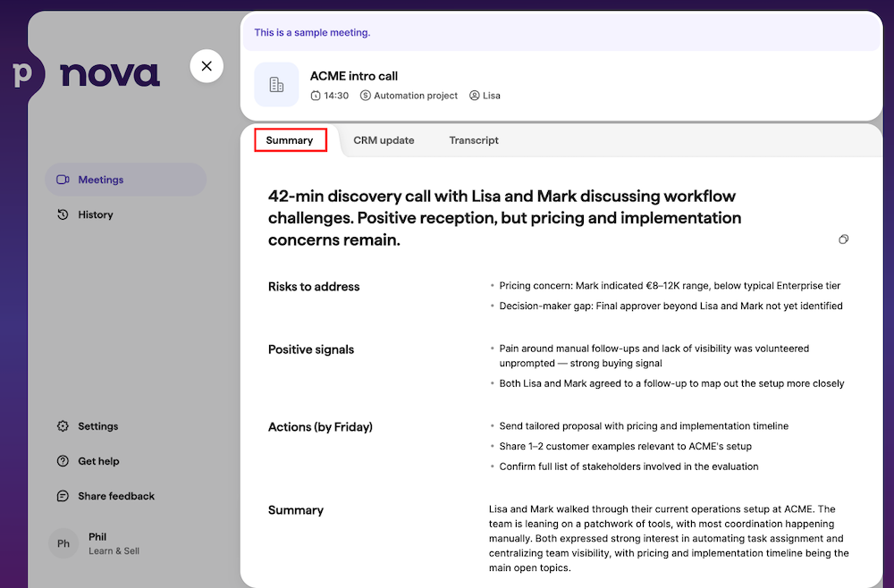Click the Get help question mark icon
The height and width of the screenshot is (588, 894).
point(63,461)
